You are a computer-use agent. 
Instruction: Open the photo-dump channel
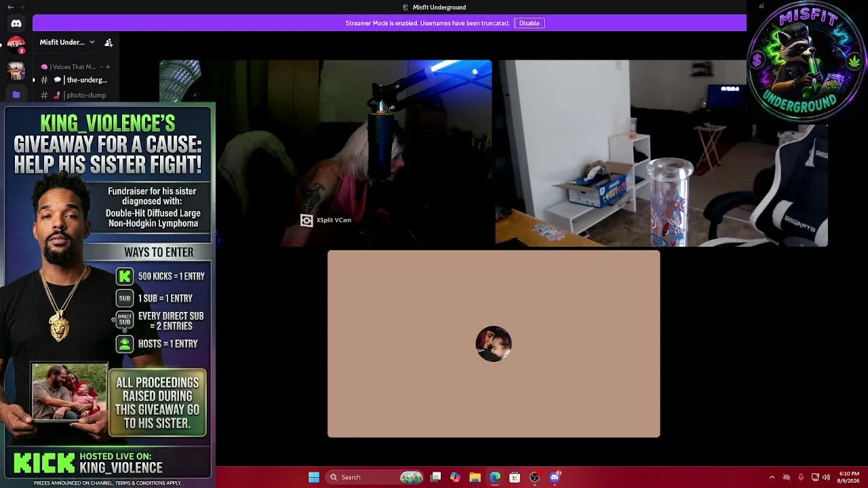(75, 95)
